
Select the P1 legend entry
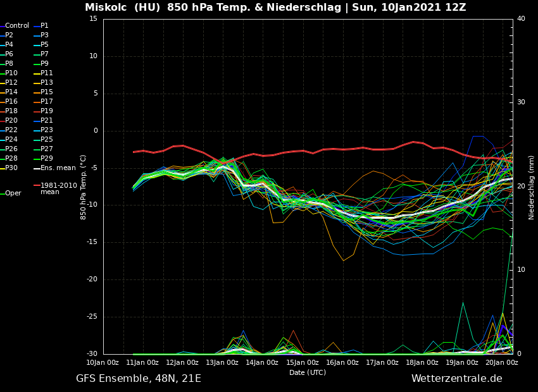[44, 26]
